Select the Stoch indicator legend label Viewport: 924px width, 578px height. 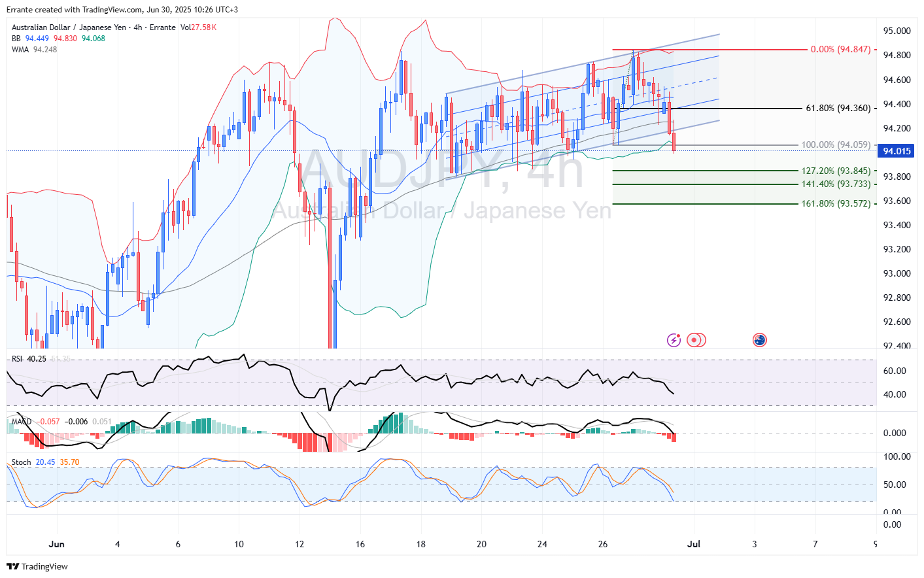[22, 462]
